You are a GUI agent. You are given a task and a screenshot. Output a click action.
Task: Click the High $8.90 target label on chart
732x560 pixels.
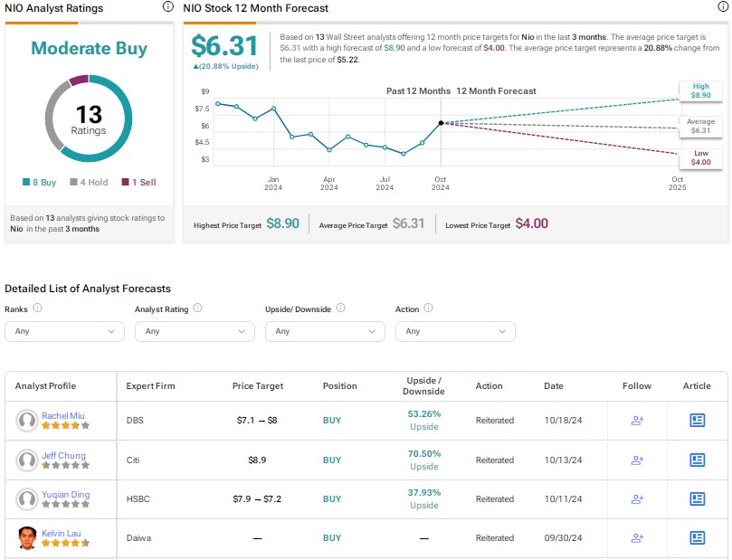701,90
